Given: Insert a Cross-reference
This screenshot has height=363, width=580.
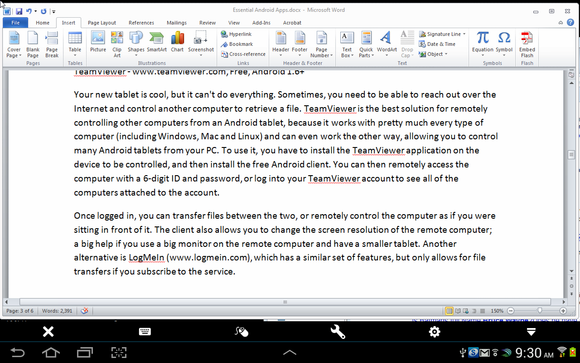Looking at the screenshot, I should (x=243, y=54).
